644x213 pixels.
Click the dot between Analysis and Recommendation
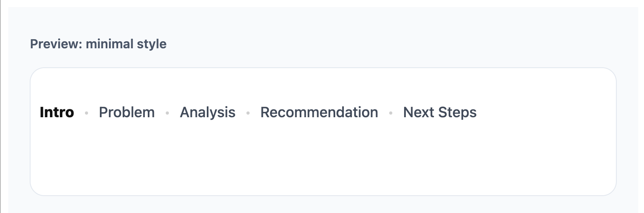point(248,112)
